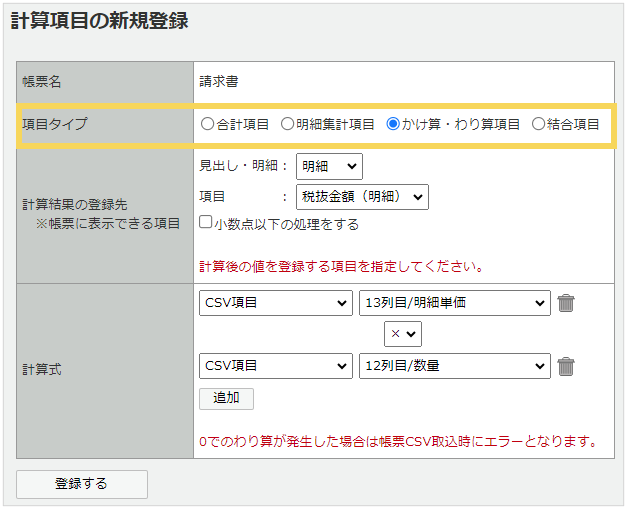The height and width of the screenshot is (509, 627).
Task: Enable 小数点以下の処理をする checkbox
Action: click(x=206, y=222)
